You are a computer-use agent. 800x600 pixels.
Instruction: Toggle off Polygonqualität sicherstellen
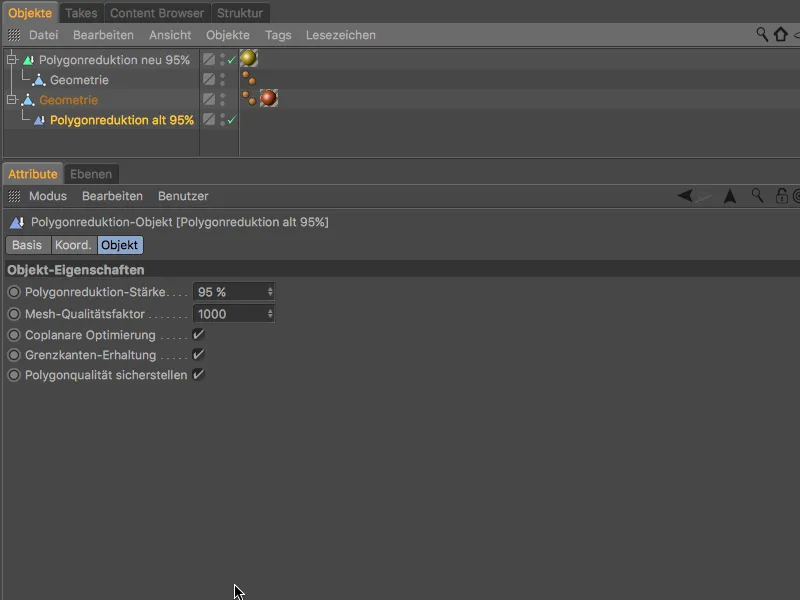coord(196,374)
